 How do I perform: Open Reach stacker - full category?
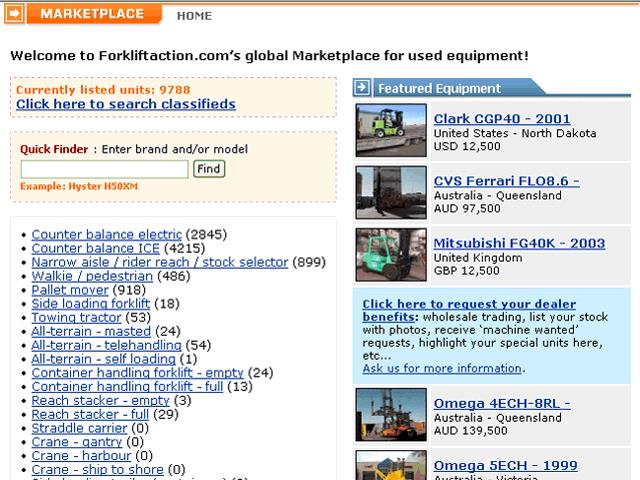pyautogui.click(x=90, y=414)
